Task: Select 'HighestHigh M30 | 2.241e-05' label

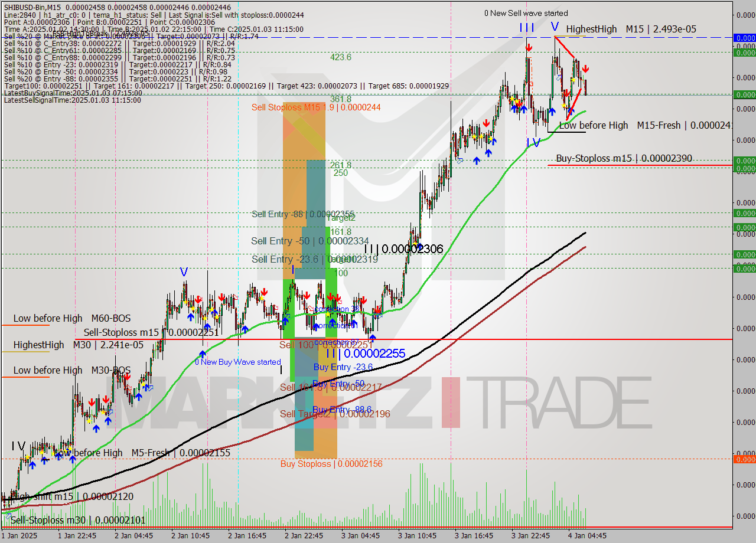Action: click(78, 345)
